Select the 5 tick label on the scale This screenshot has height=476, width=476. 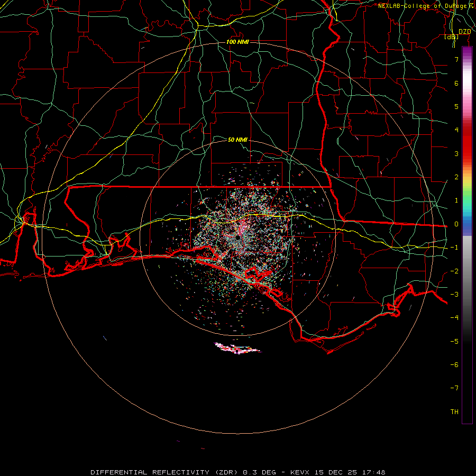pyautogui.click(x=456, y=106)
